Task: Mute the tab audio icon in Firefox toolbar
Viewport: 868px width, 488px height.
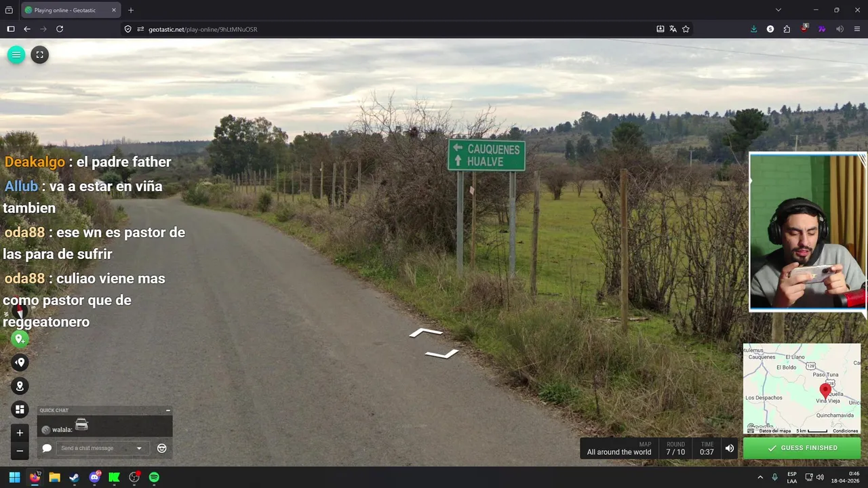Action: 840,29
